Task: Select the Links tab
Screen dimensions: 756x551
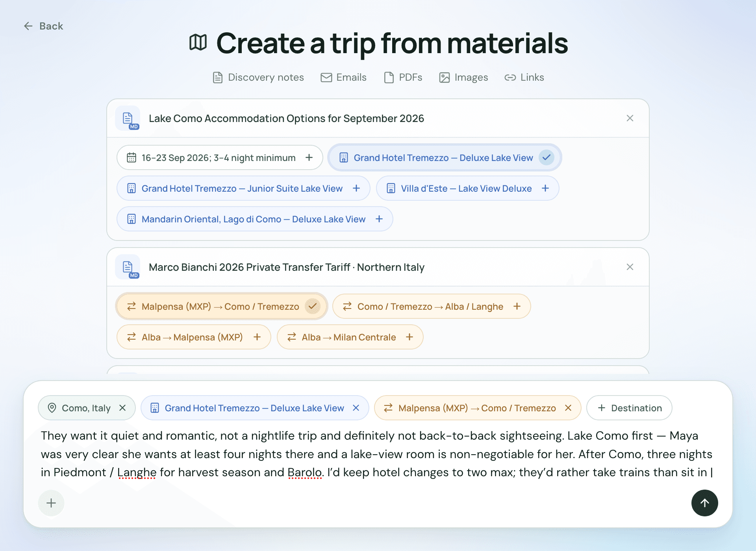Action: [524, 78]
